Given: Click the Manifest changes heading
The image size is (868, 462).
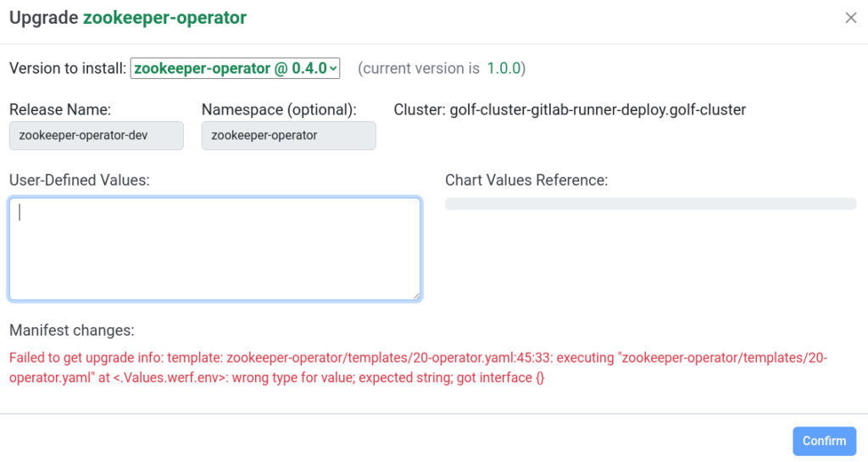Looking at the screenshot, I should point(72,331).
